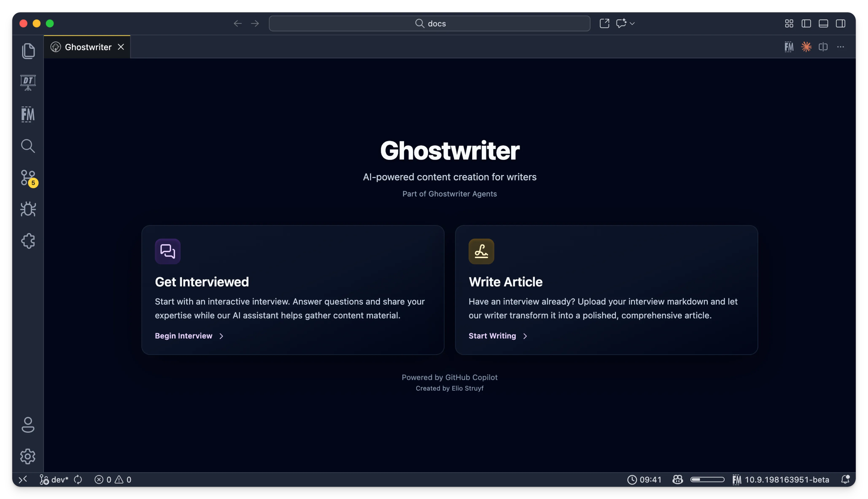The image size is (868, 499).
Task: Open Front Matter sidebar panel
Action: [x=28, y=114]
